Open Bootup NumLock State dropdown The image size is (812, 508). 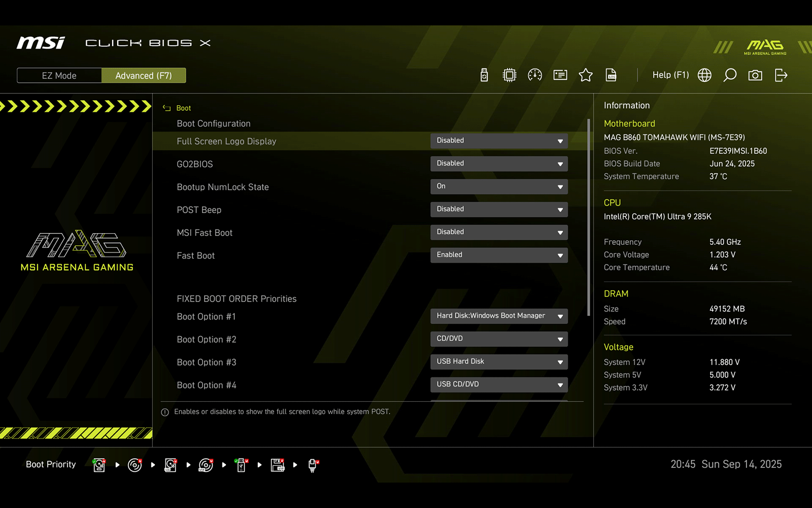[499, 186]
